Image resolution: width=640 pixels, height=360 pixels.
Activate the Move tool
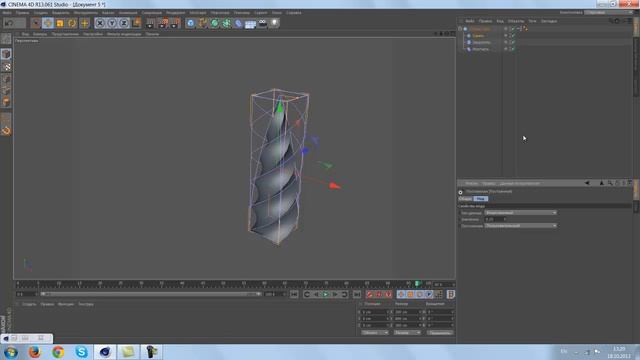[48, 23]
